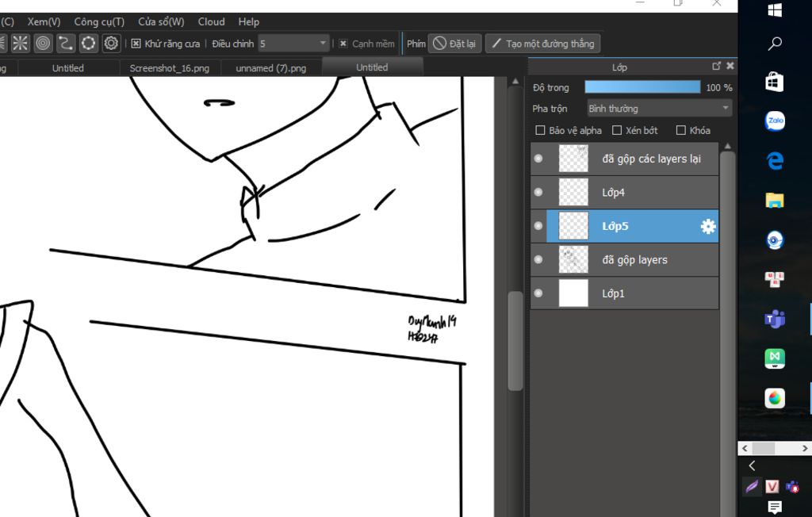
Task: Click taskbar scrollbar right arrow
Action: (x=805, y=448)
